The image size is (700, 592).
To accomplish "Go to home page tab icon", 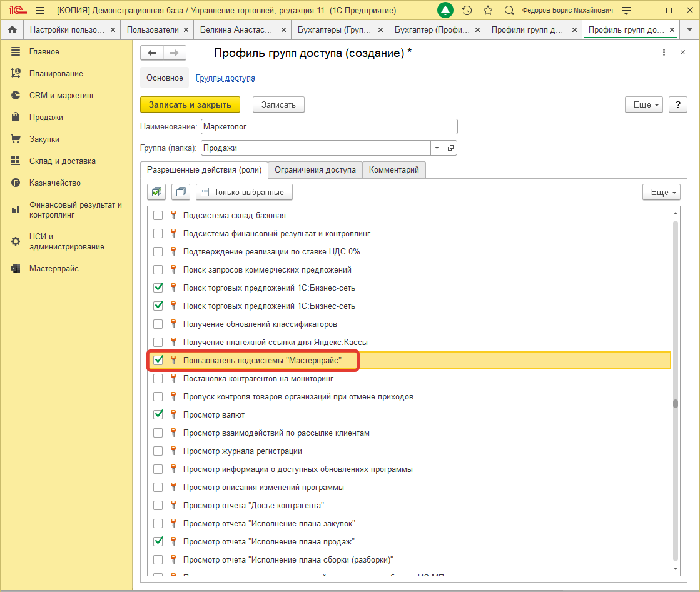I will pos(12,29).
